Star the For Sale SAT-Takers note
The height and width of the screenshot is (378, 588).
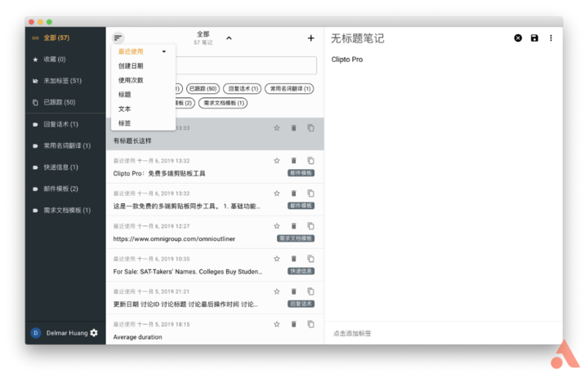277,258
